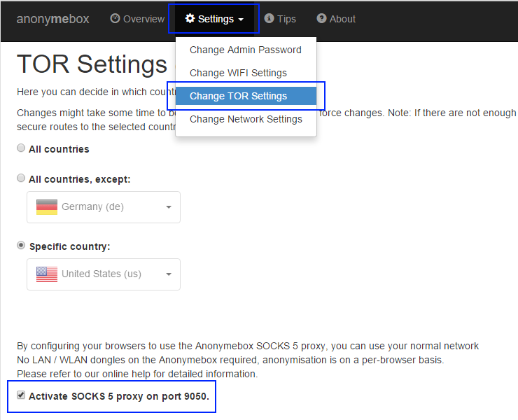The width and height of the screenshot is (518, 420).
Task: Open the About page
Action: coord(336,19)
